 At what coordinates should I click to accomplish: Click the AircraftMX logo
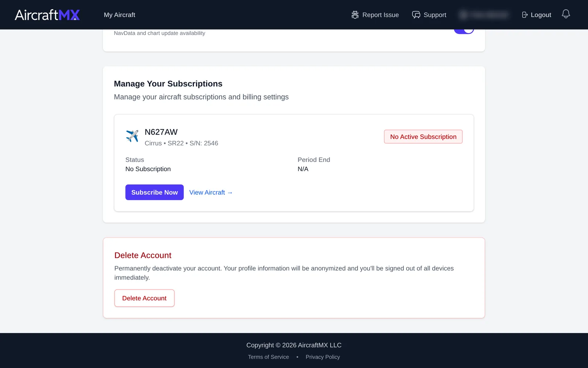coord(47,15)
